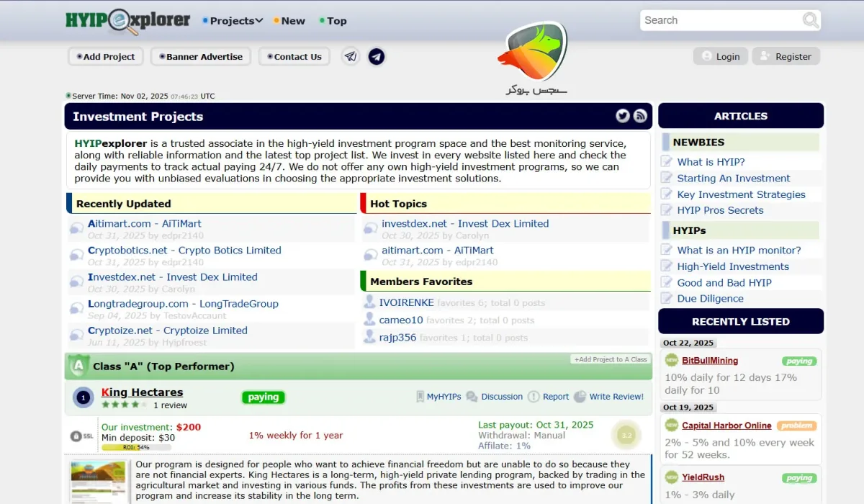Click the user icon beside cameo10

(370, 320)
